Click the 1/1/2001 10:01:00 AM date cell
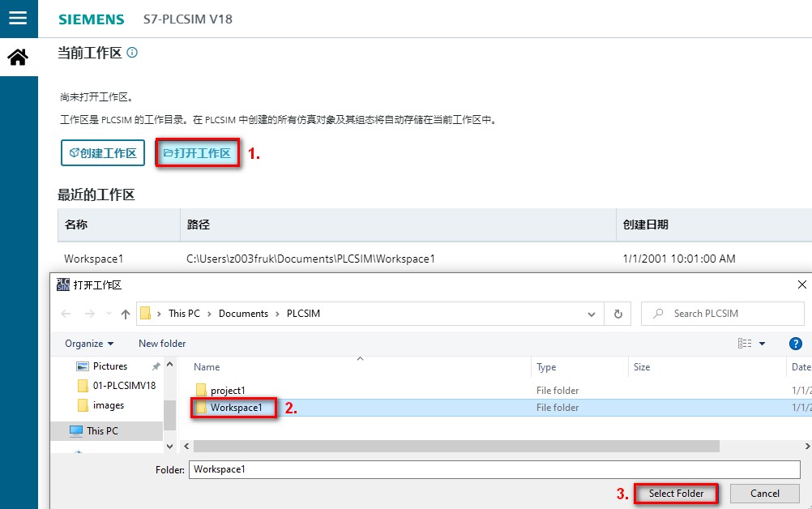Screen dimensions: 812x509 pyautogui.click(x=679, y=259)
